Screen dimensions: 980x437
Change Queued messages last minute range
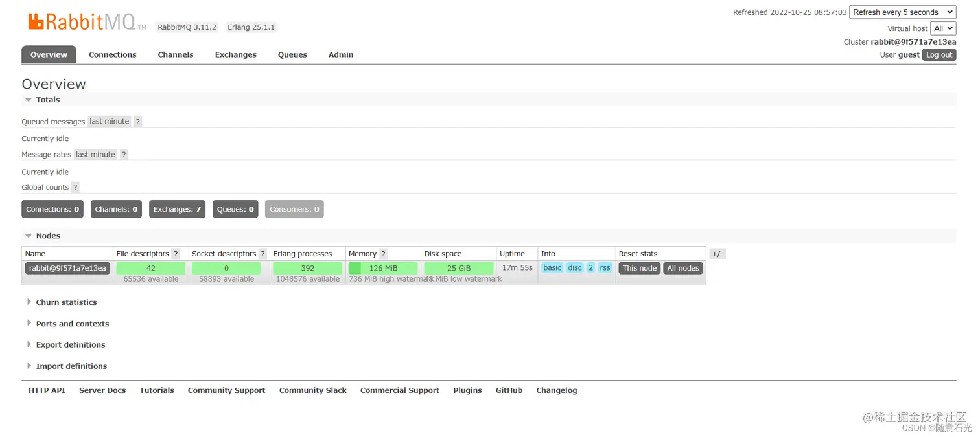tap(110, 122)
